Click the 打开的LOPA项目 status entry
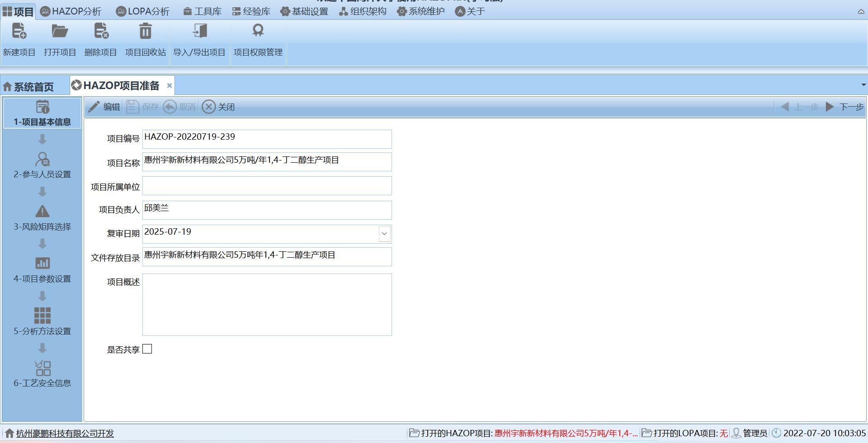Image resolution: width=868 pixels, height=443 pixels. click(x=684, y=434)
